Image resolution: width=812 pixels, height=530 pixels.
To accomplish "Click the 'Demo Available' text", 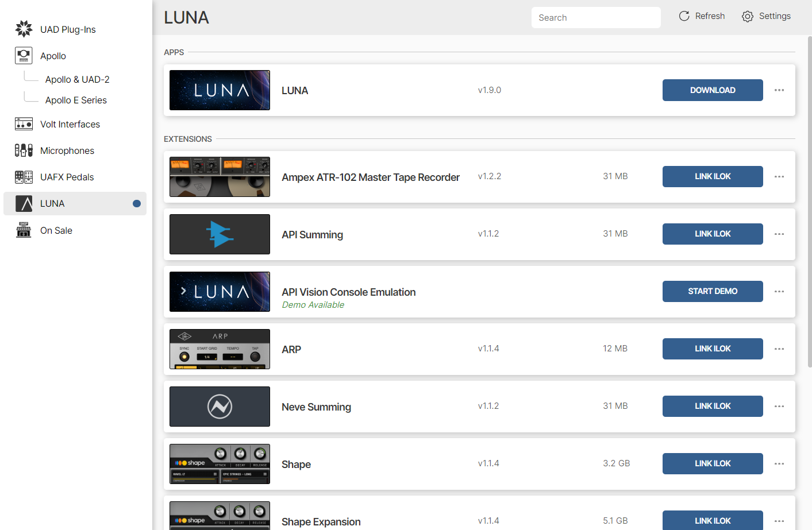I will [313, 305].
